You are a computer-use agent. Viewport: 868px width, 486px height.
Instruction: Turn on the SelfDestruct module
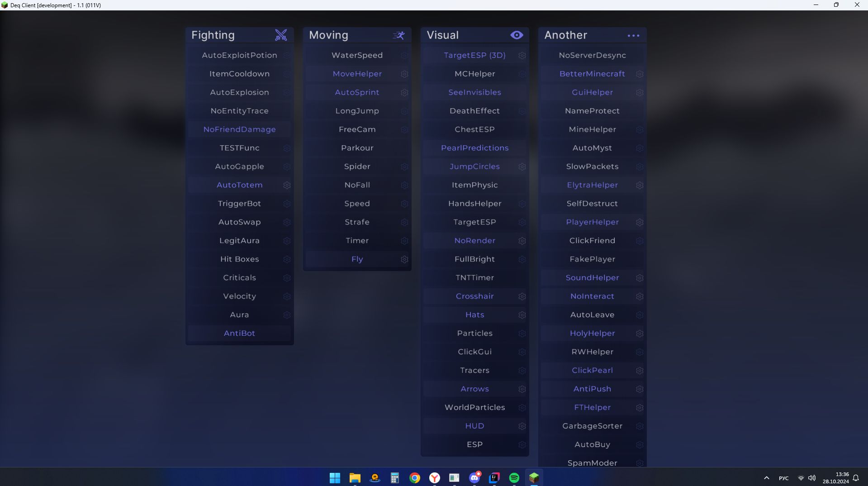[592, 204]
